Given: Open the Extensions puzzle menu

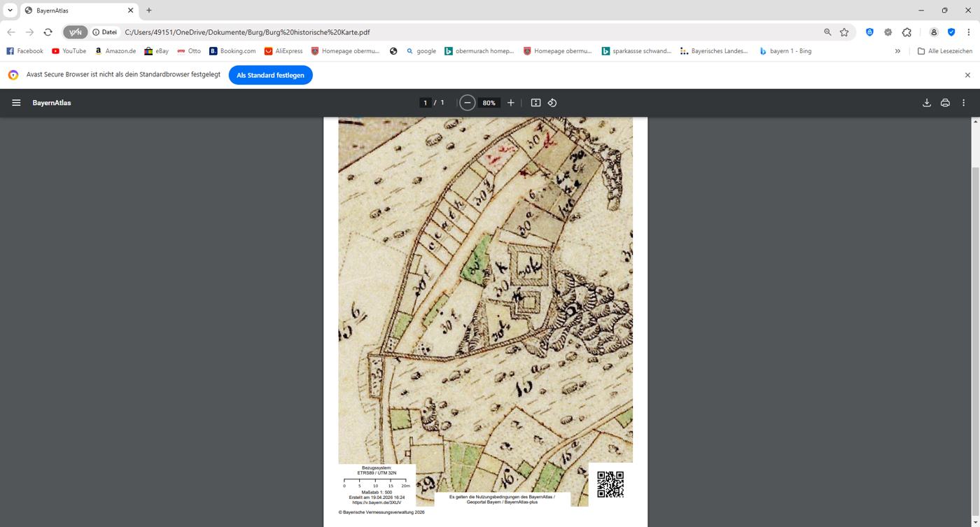Looking at the screenshot, I should 906,32.
